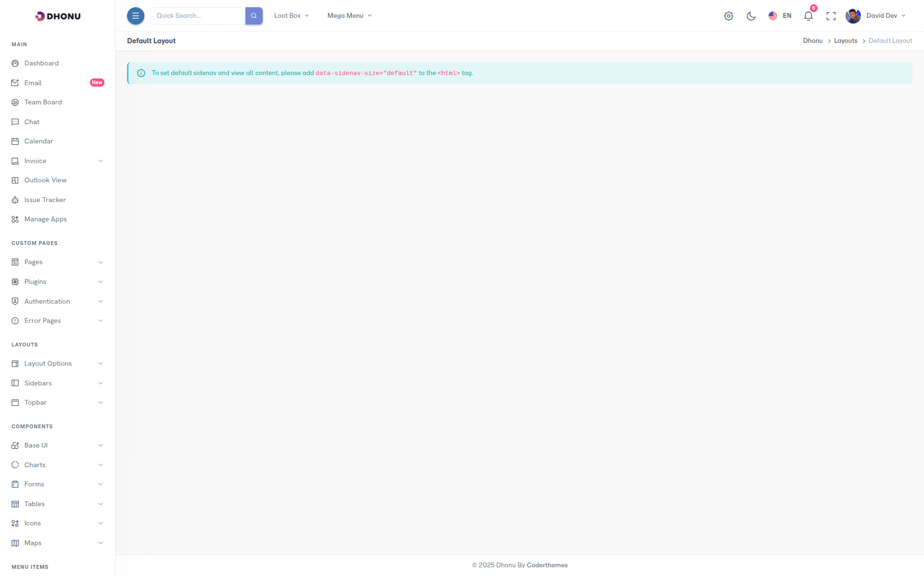Viewport: 924px width, 576px height.
Task: Click the Coderthemes footer link
Action: pos(547,565)
